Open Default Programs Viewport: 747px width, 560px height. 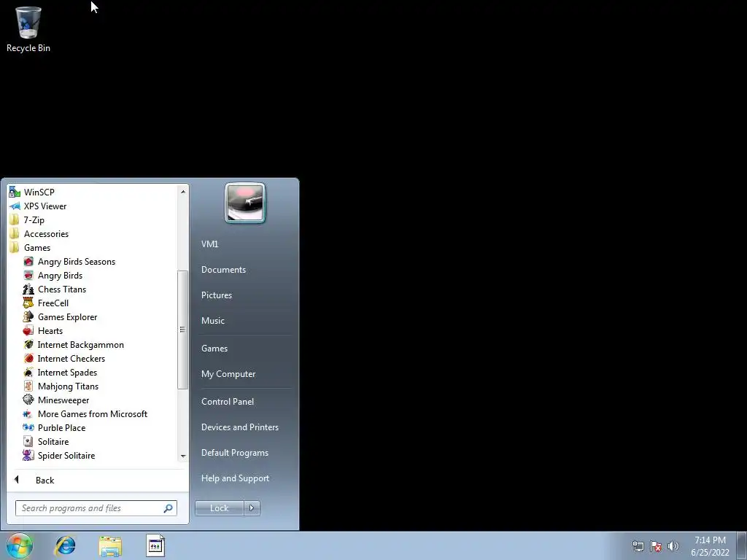pyautogui.click(x=235, y=453)
